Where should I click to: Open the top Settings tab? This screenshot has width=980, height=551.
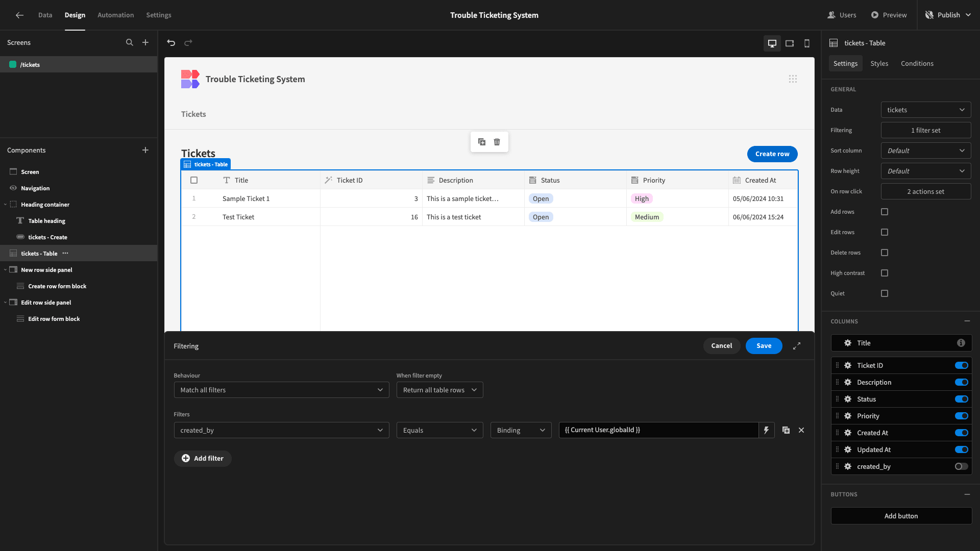pos(159,15)
